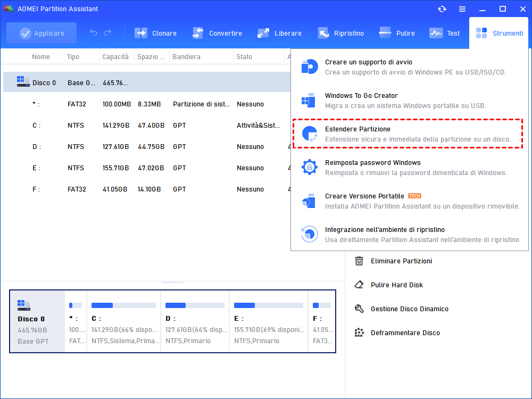Click the Liberare expand icon
The width and height of the screenshot is (532, 399).
coord(263,33)
